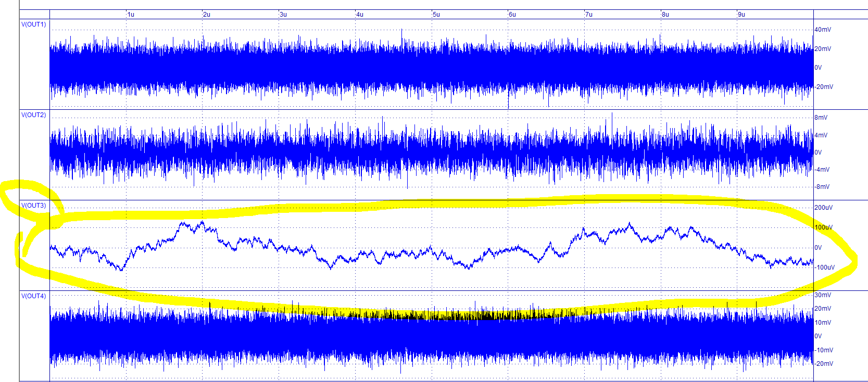Select the V(OUT4) trace label
This screenshot has width=868, height=382.
click(x=33, y=296)
